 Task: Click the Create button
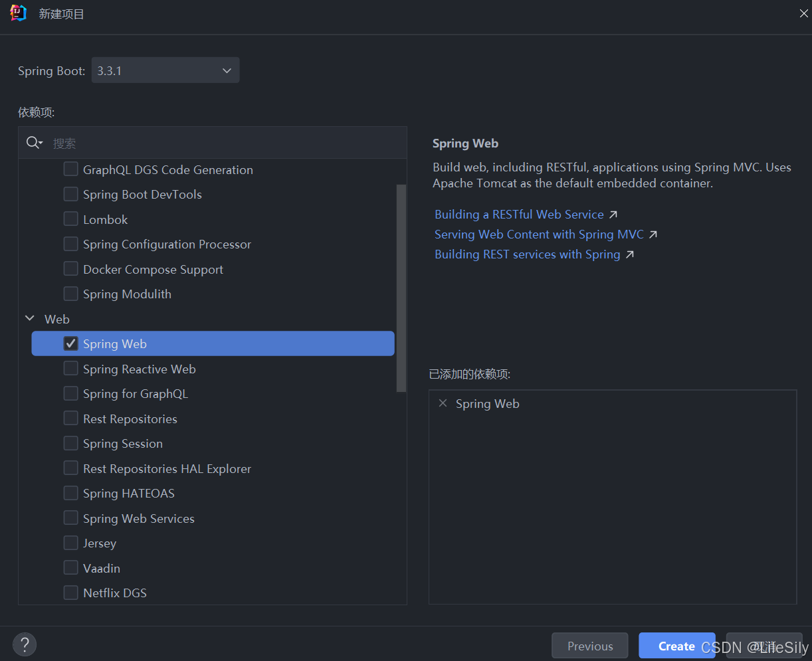click(676, 646)
